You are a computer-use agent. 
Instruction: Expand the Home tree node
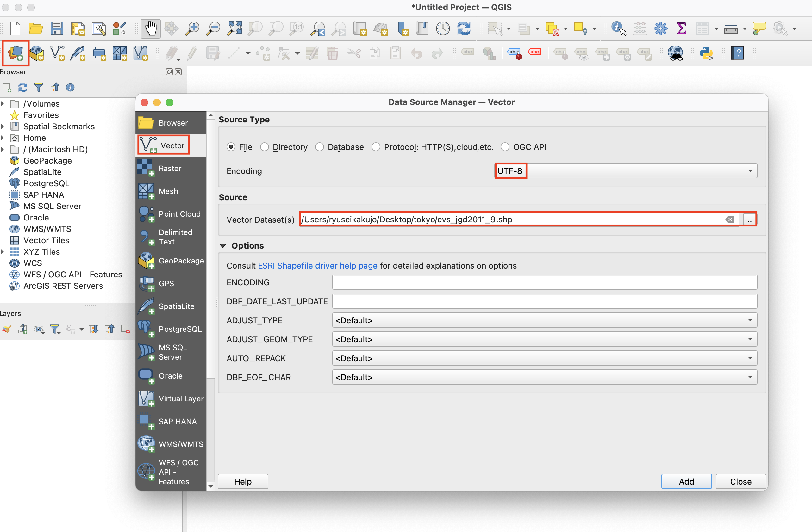(3, 138)
